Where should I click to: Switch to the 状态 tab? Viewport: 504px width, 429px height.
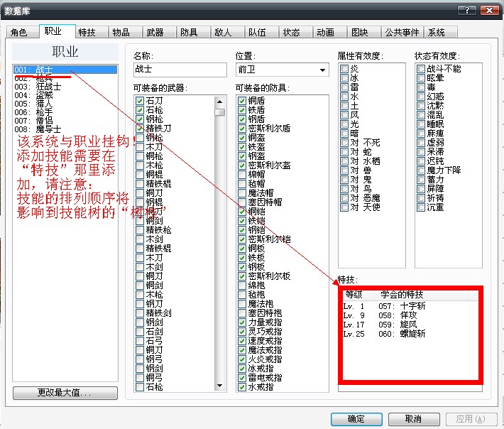296,32
